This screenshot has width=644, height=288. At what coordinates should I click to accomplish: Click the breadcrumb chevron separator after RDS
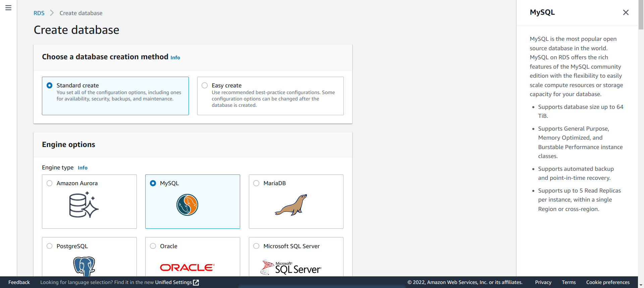(52, 13)
